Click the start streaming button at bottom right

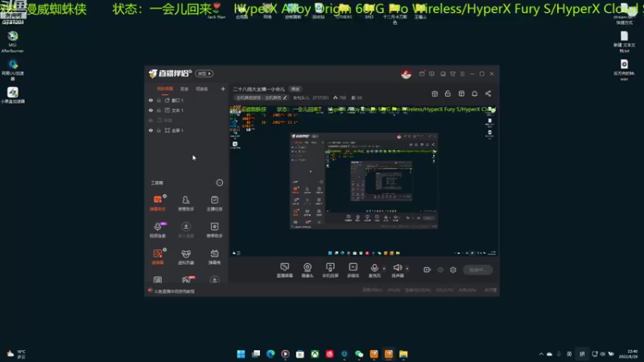click(x=477, y=269)
